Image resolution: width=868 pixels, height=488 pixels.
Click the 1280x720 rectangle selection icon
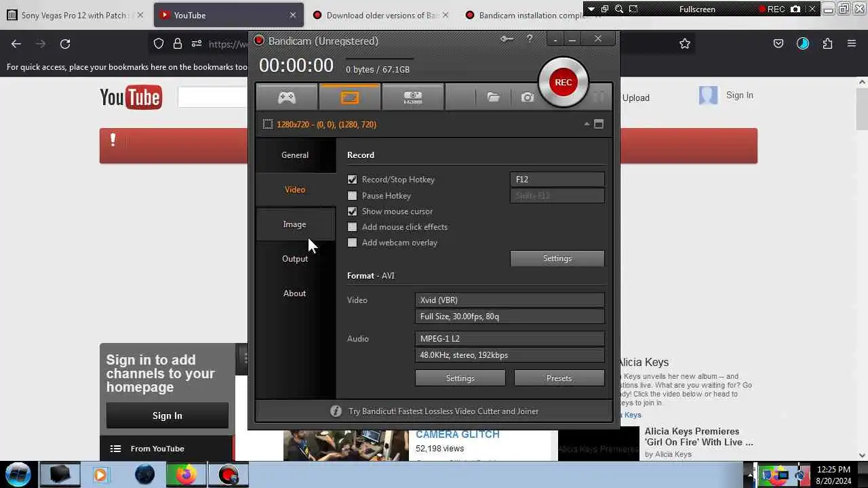(x=268, y=124)
